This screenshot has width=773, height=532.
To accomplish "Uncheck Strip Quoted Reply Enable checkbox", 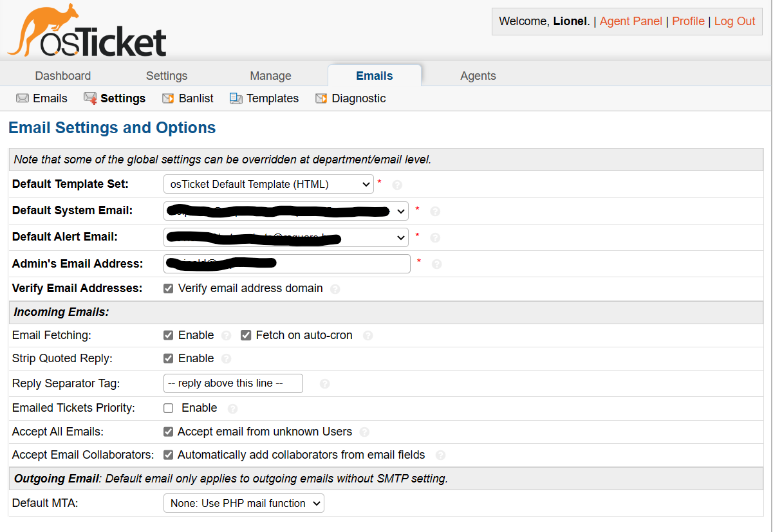I will tap(169, 358).
